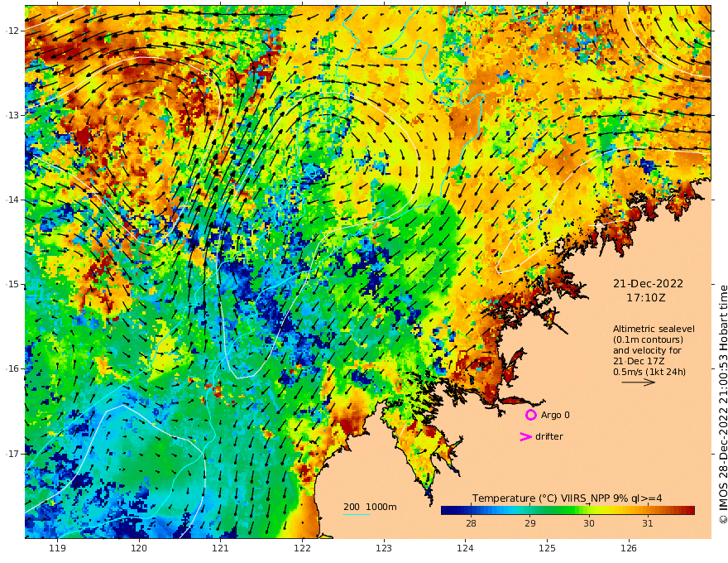Click longitude axis label '126'
Screen dimensions: 728x563
[x=629, y=548]
